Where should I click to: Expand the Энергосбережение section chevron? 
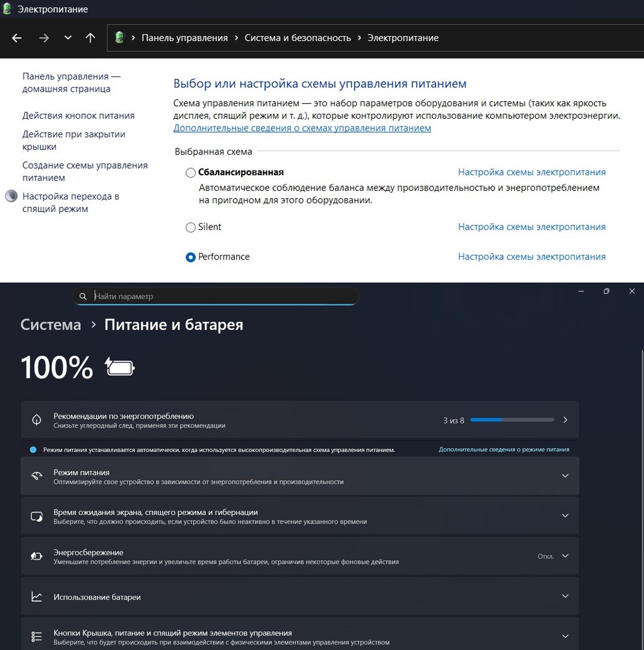[x=565, y=556]
